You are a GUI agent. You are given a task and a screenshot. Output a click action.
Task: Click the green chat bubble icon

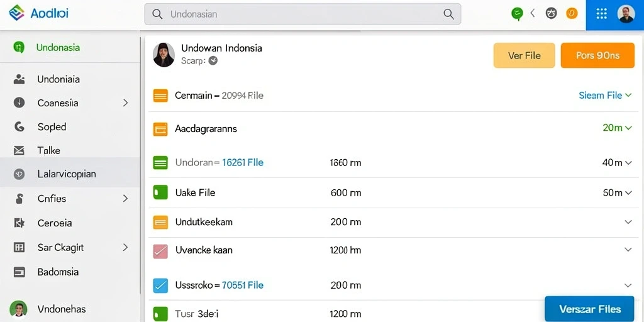[517, 14]
